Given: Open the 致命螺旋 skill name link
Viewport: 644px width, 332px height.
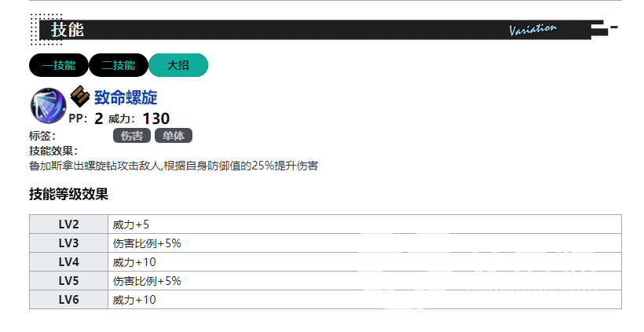Looking at the screenshot, I should [126, 98].
